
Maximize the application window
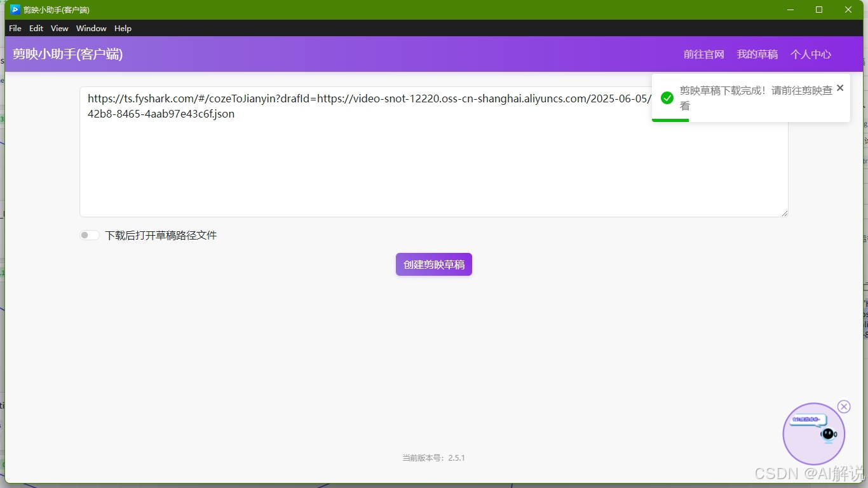819,10
